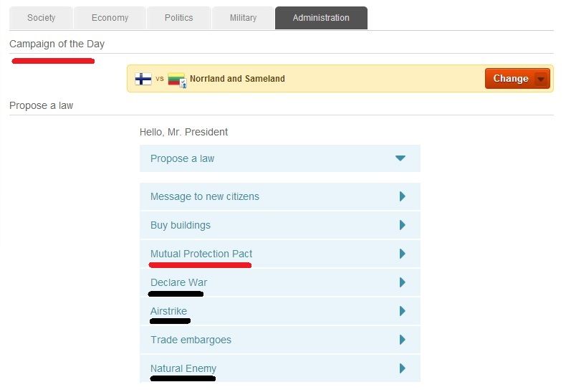Click the Finland flag icon
Screen dimensions: 571x392
(143, 79)
